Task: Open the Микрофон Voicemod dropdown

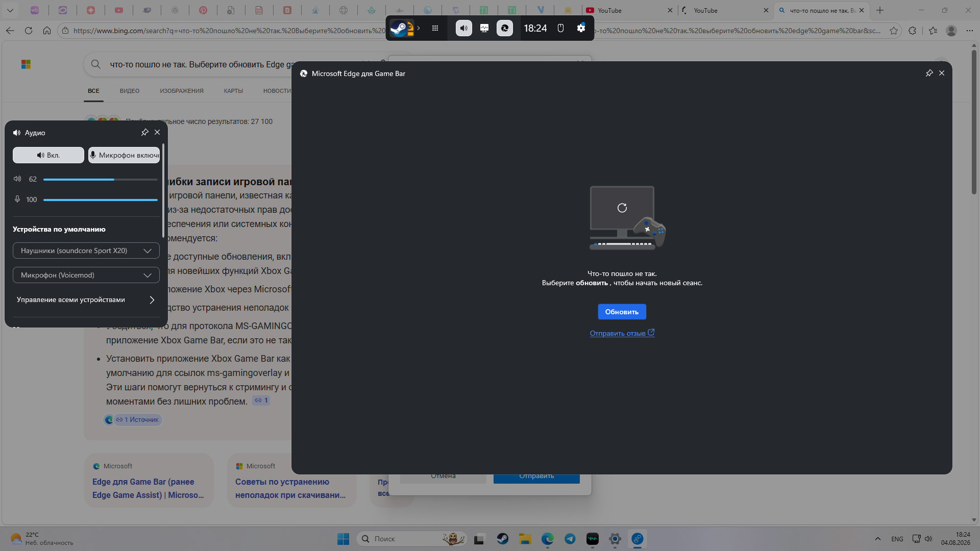Action: click(x=86, y=275)
